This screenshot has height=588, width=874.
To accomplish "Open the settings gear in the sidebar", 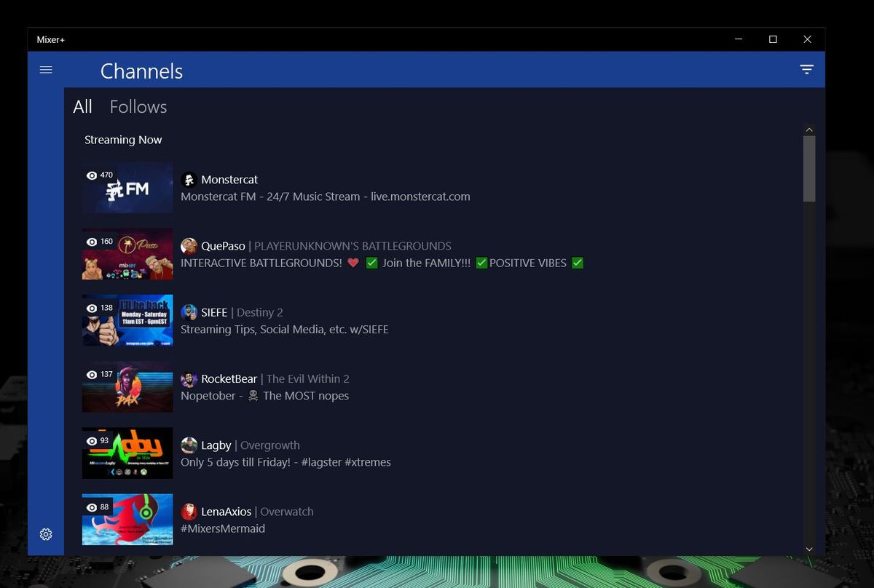I will 46,533.
